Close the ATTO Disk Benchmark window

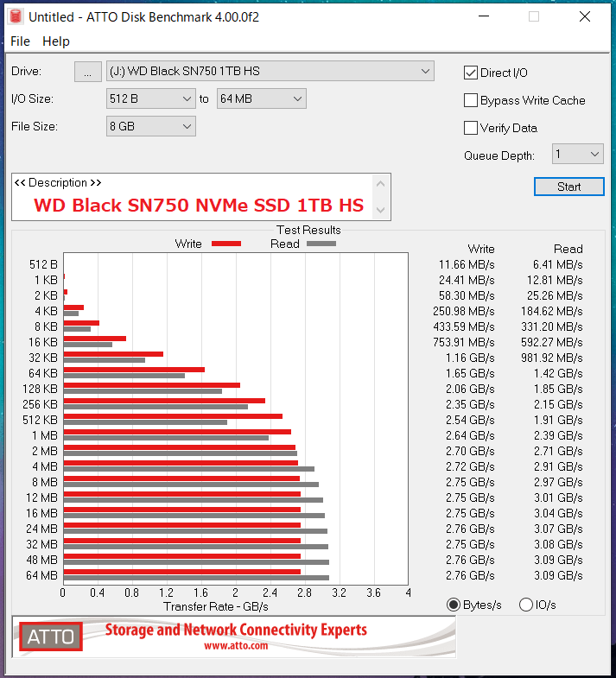tap(585, 16)
